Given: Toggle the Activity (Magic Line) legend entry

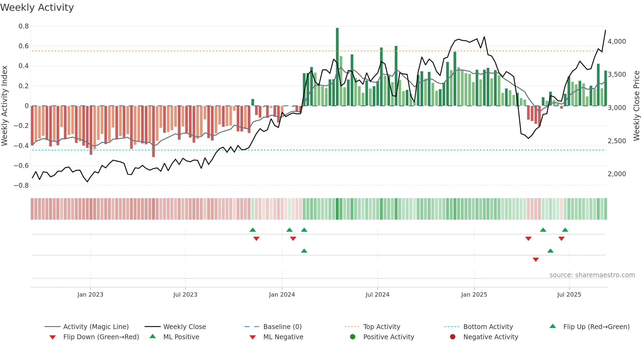Looking at the screenshot, I should pyautogui.click(x=87, y=327).
